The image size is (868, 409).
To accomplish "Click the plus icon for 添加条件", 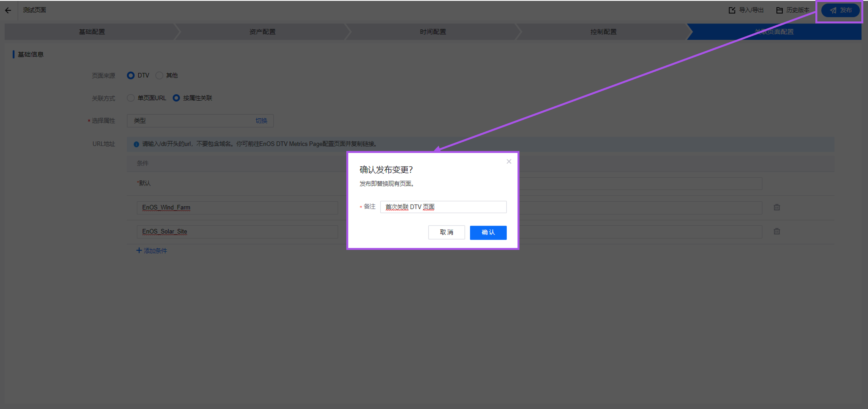I will (x=139, y=250).
